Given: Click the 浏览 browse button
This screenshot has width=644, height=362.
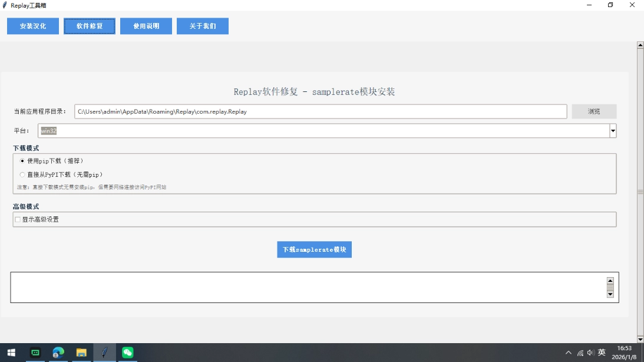Looking at the screenshot, I should click(594, 111).
